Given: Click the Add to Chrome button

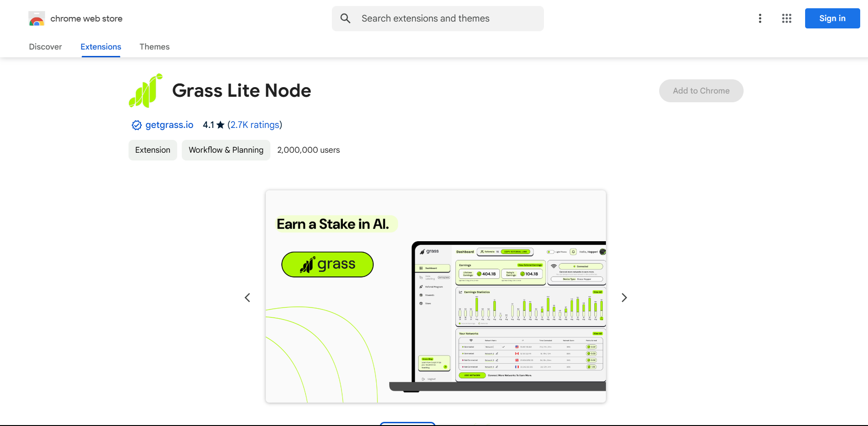Looking at the screenshot, I should click(701, 91).
